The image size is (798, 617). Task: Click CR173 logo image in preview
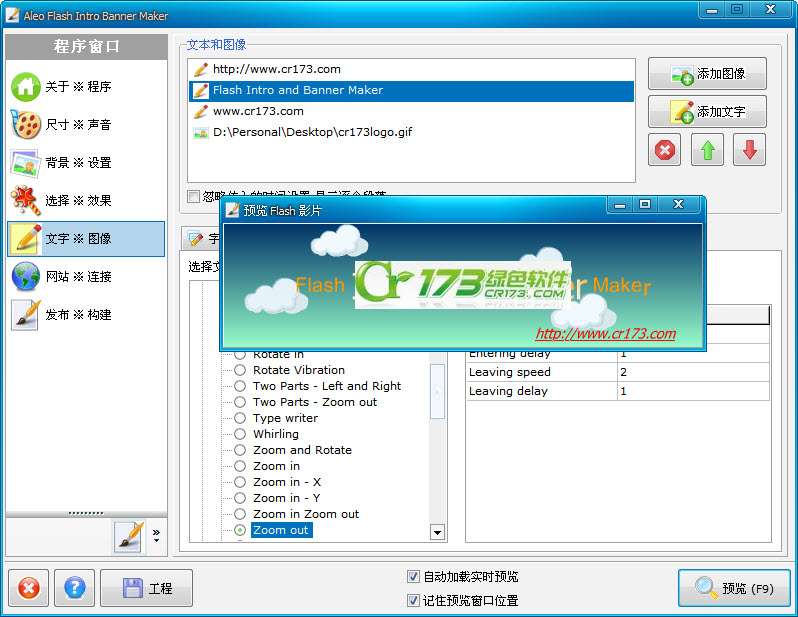point(462,285)
